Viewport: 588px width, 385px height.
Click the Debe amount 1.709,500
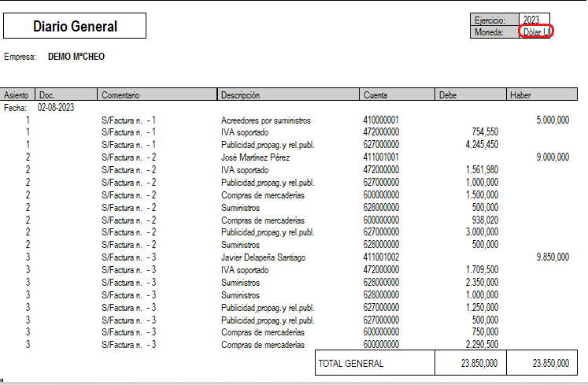pyautogui.click(x=483, y=270)
